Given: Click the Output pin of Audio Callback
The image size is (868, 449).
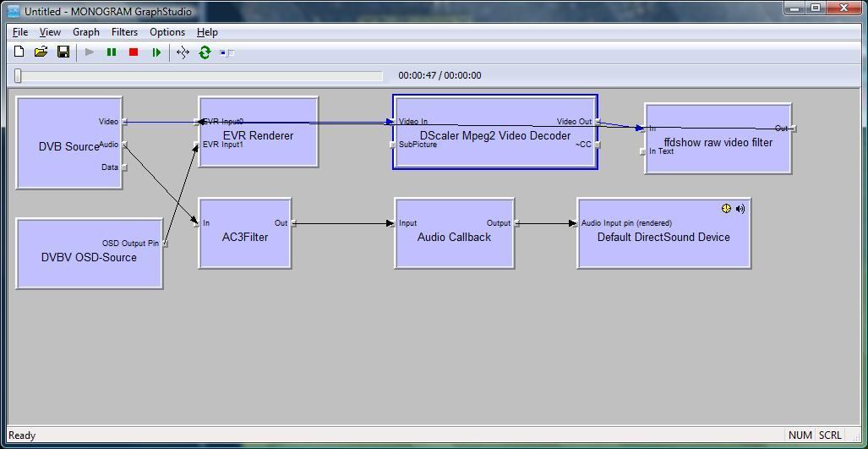Looking at the screenshot, I should [x=516, y=223].
